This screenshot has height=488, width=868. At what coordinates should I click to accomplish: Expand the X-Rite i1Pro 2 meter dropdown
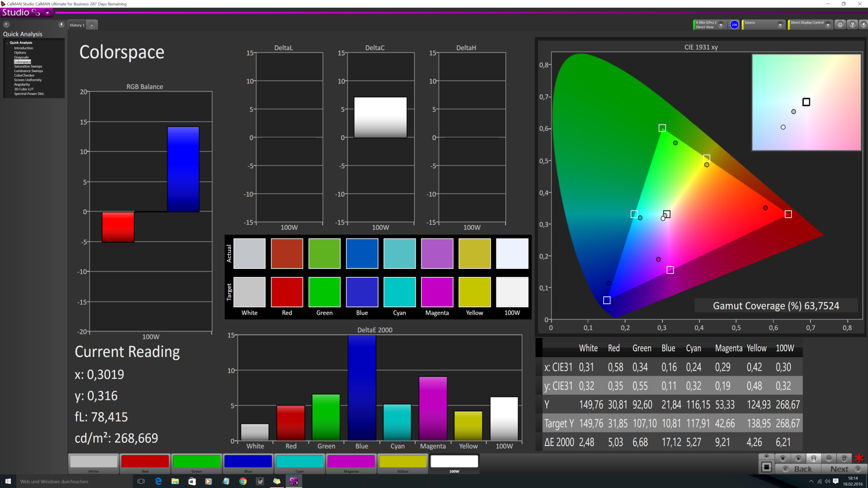[x=721, y=25]
